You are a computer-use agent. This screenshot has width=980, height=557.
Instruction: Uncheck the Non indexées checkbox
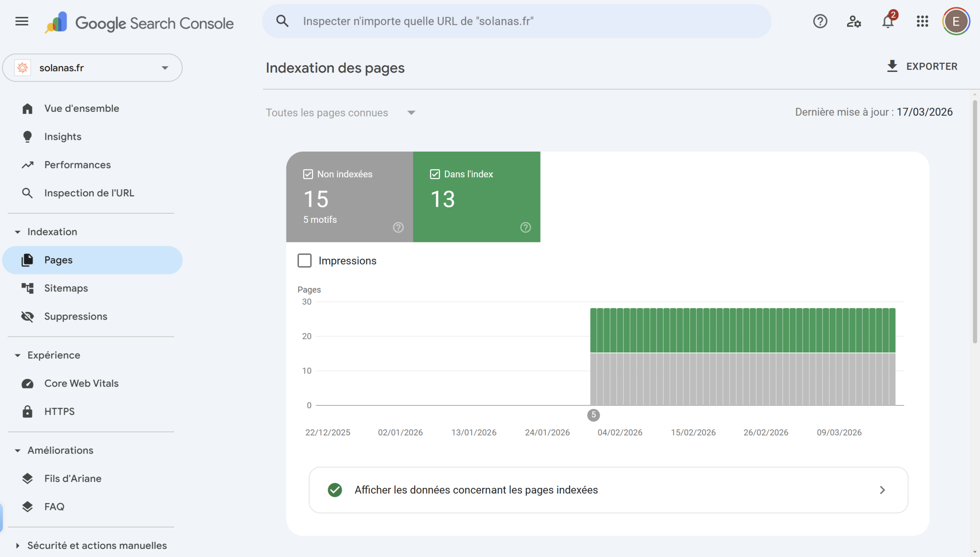(308, 174)
